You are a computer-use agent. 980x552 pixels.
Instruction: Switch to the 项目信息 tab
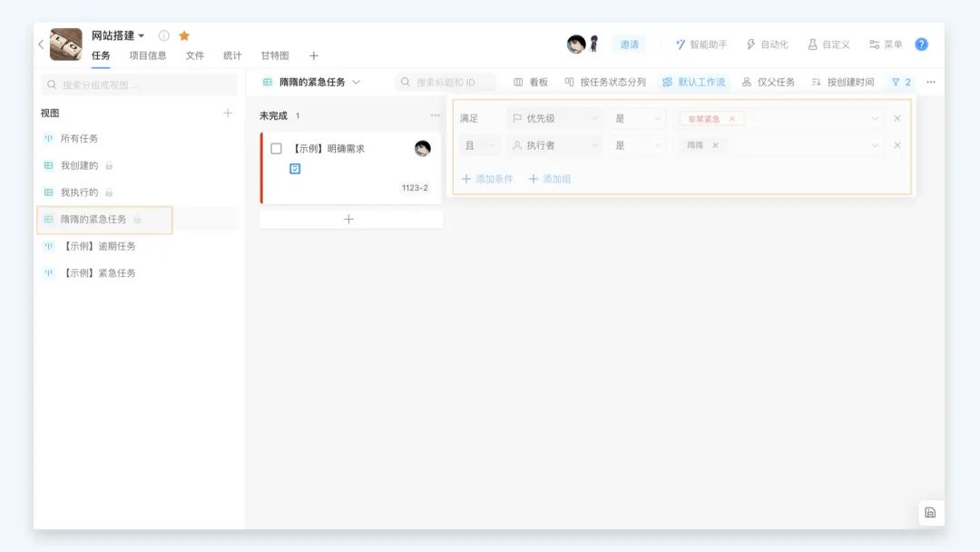(x=148, y=55)
